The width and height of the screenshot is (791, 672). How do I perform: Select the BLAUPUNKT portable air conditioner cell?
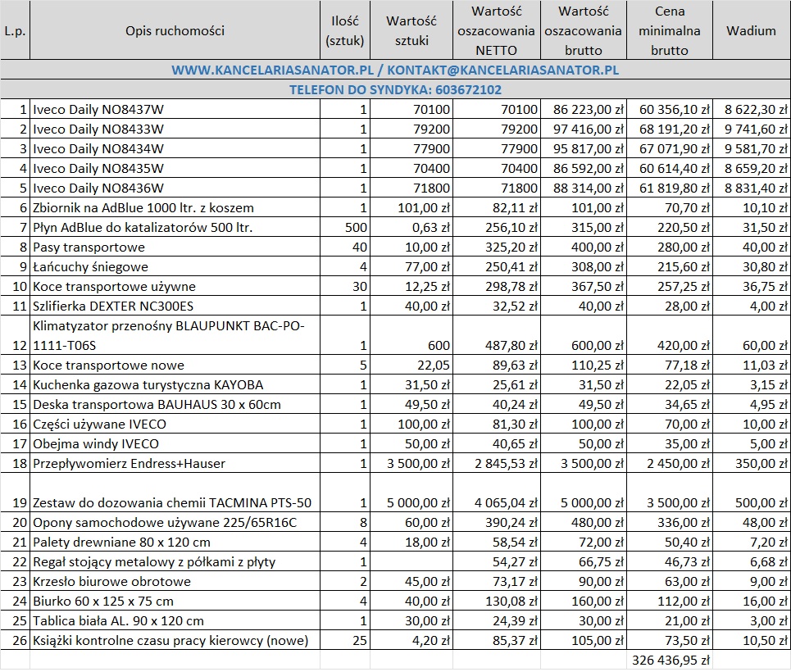pyautogui.click(x=175, y=335)
